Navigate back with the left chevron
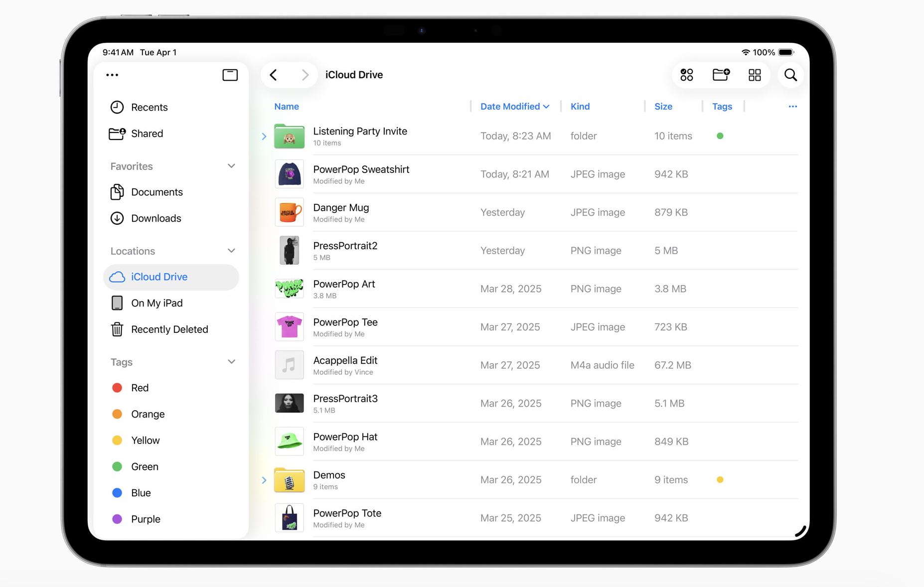 273,75
